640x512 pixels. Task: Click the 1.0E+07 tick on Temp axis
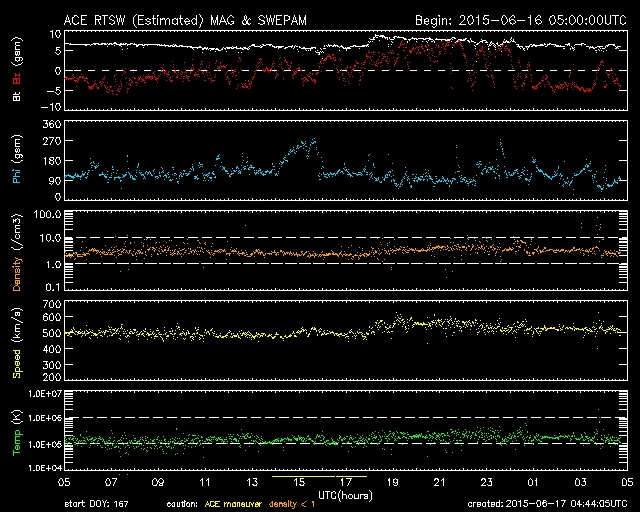pyautogui.click(x=43, y=393)
